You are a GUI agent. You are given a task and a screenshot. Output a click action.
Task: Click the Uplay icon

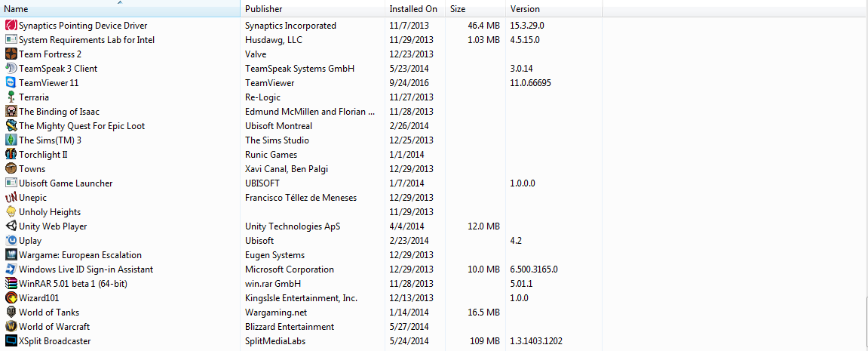pos(11,241)
